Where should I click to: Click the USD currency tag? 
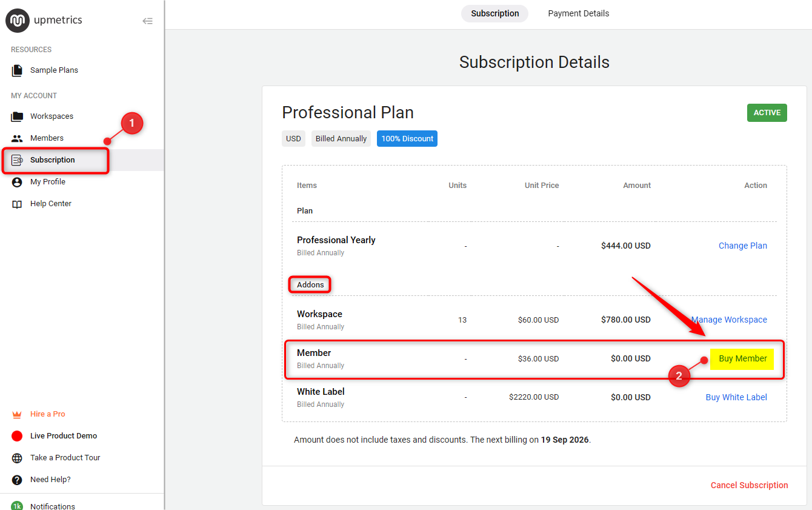click(293, 139)
